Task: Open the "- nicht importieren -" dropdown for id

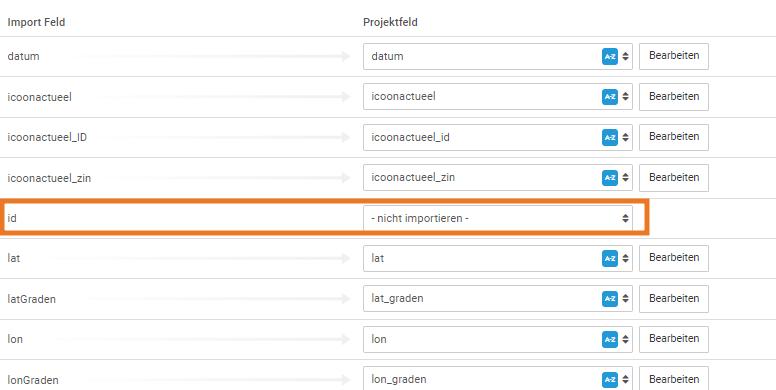Action: tap(497, 218)
